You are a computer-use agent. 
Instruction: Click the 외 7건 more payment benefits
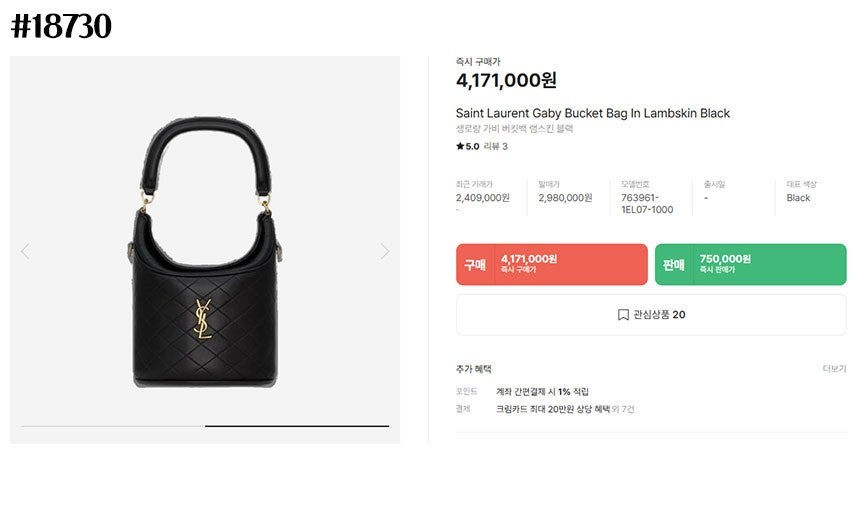pyautogui.click(x=623, y=409)
